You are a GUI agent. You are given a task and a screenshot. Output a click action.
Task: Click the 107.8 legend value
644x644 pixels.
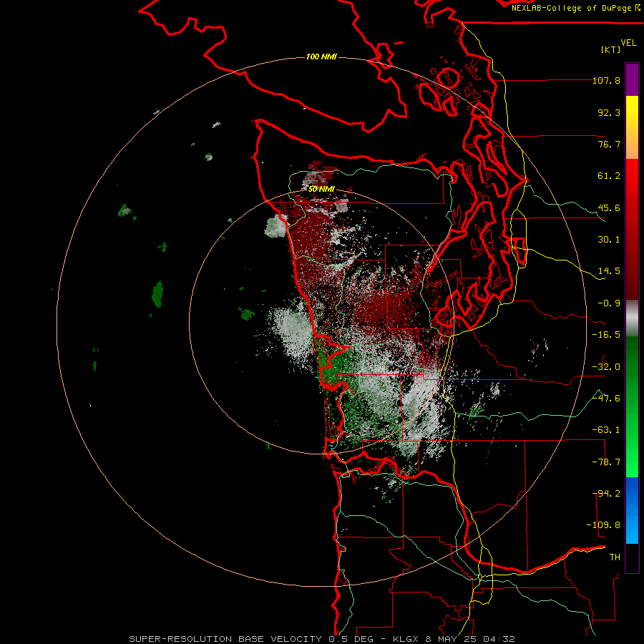tap(606, 80)
